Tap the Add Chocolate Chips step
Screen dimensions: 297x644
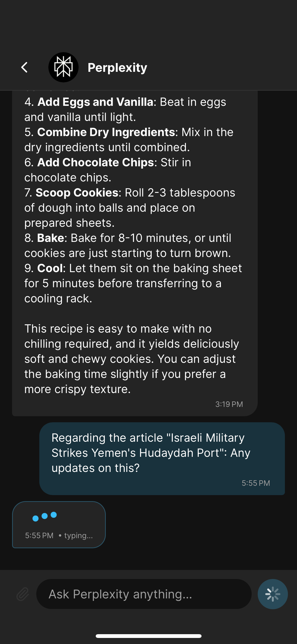[108, 170]
